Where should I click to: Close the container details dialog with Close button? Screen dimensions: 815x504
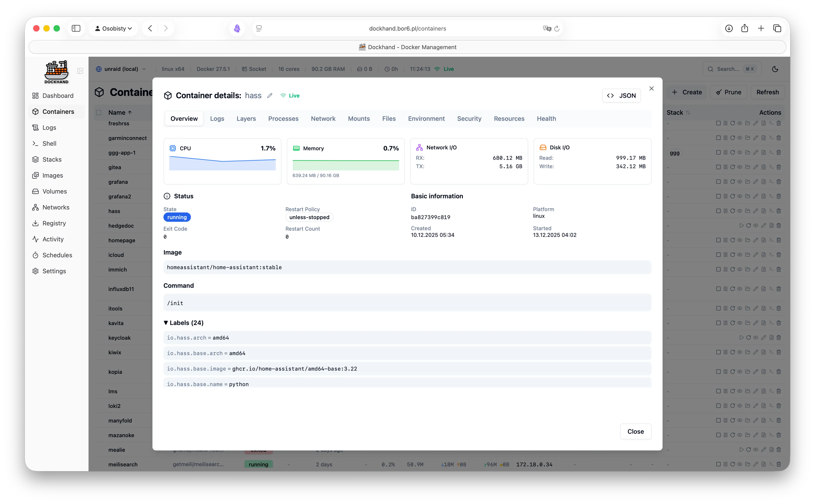(x=635, y=431)
